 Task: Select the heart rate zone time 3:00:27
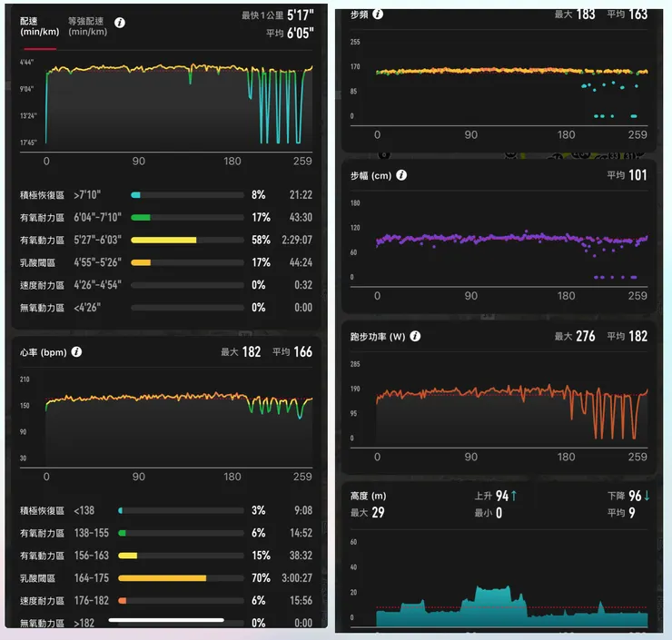(x=297, y=578)
